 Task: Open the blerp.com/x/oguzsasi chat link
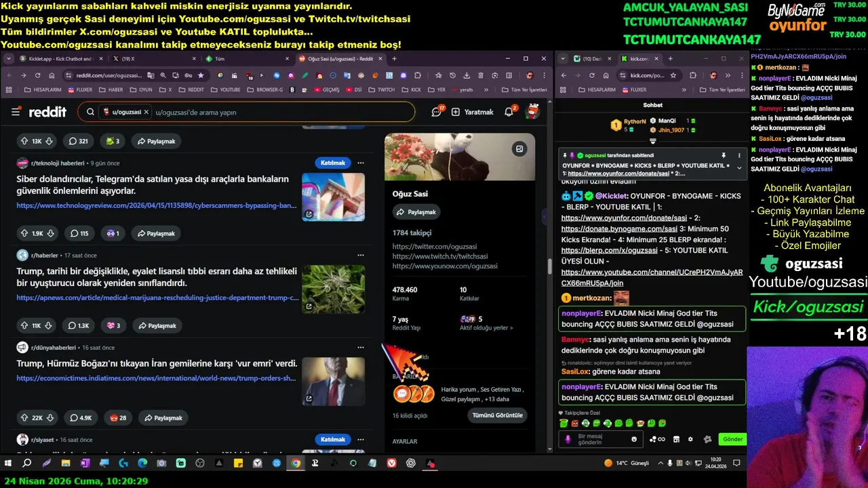(610, 250)
